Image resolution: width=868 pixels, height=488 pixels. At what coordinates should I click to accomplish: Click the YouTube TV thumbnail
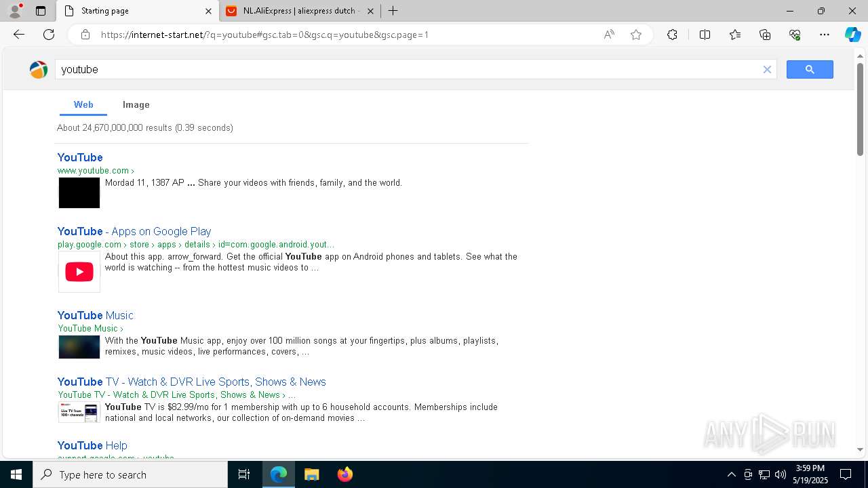pyautogui.click(x=79, y=412)
